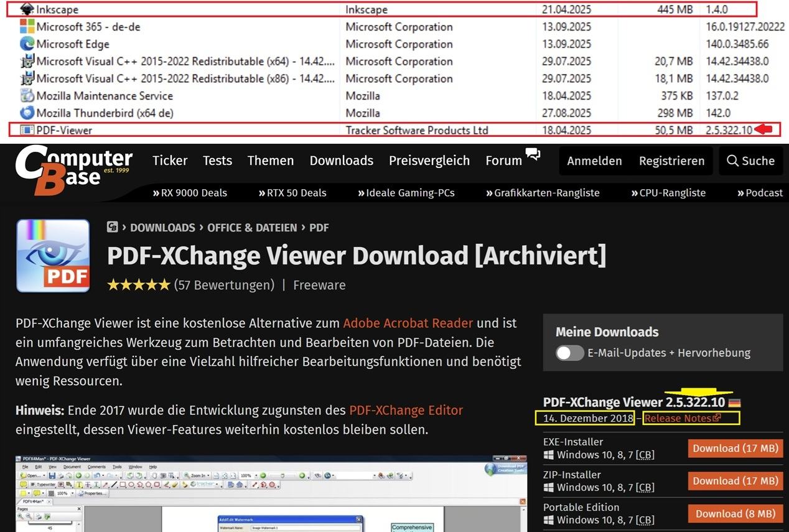Open the Podcast link
The height and width of the screenshot is (532, 789).
coord(760,193)
